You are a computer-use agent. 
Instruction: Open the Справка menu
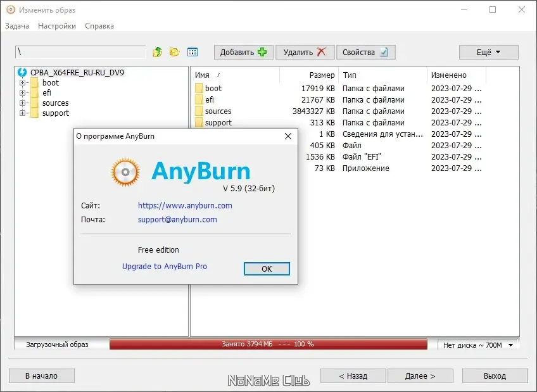tap(99, 26)
